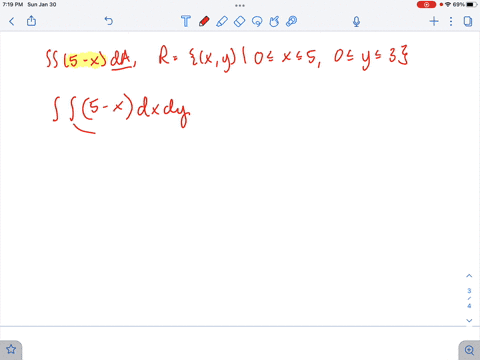Tap the favorite star button
Screen dimensions: 480x360
point(11,350)
